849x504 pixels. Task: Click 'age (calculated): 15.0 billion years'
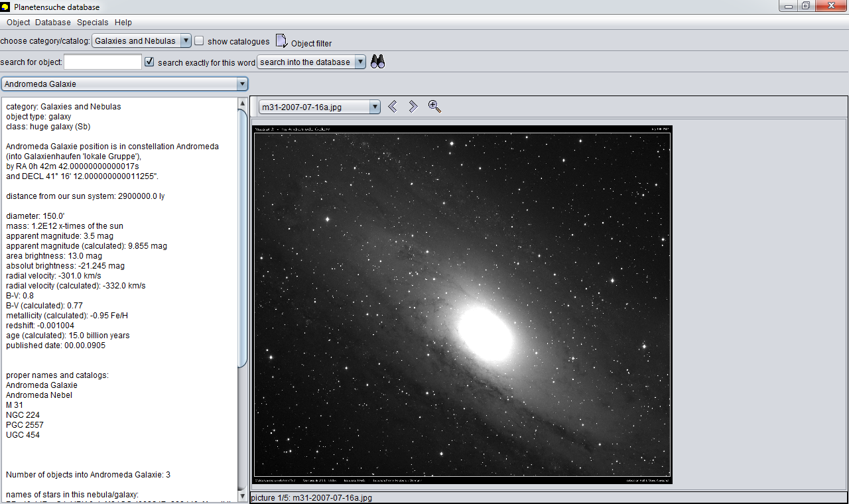68,336
